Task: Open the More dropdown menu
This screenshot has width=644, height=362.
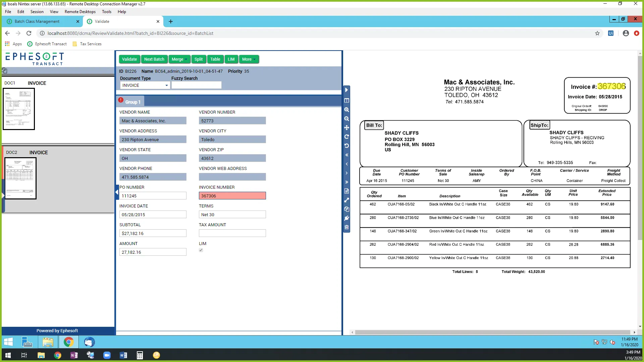Action: tap(248, 59)
